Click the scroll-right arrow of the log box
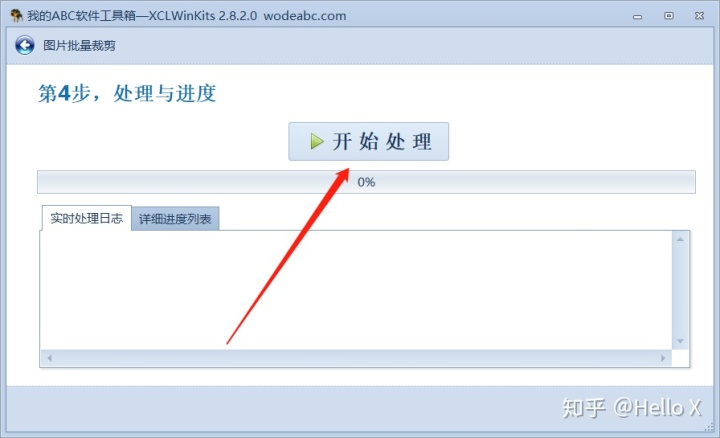The height and width of the screenshot is (438, 720). pos(663,358)
